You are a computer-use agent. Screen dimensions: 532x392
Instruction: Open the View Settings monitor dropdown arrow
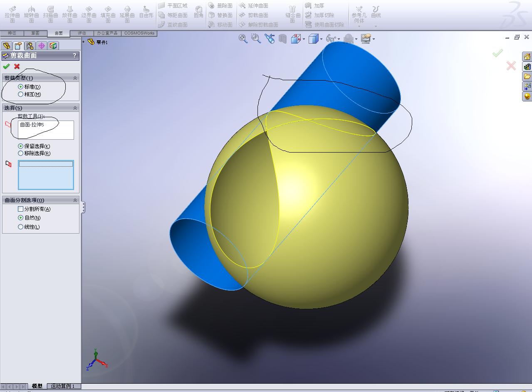374,39
